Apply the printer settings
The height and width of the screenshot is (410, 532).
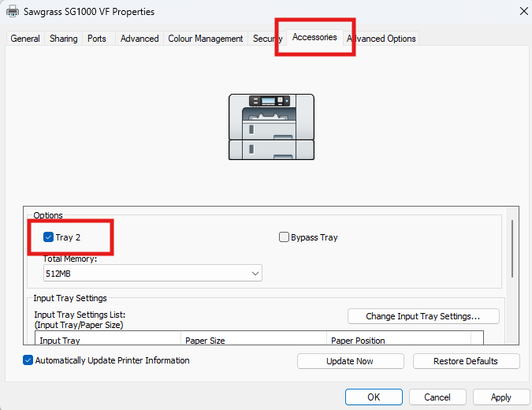coord(501,397)
